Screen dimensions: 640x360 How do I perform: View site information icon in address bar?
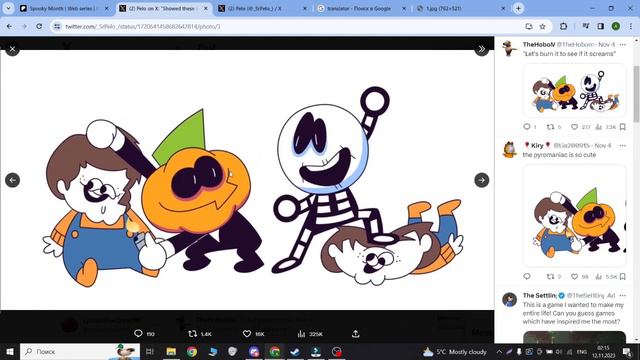[57, 26]
